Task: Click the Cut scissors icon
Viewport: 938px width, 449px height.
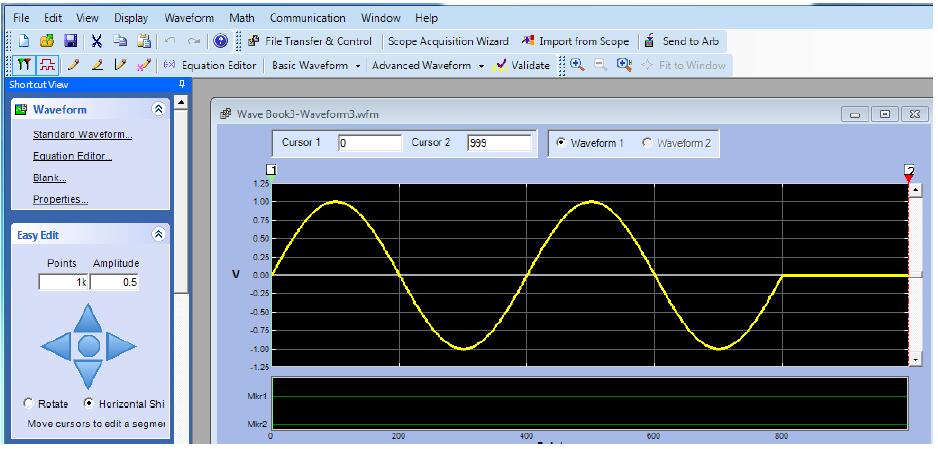Action: [98, 41]
